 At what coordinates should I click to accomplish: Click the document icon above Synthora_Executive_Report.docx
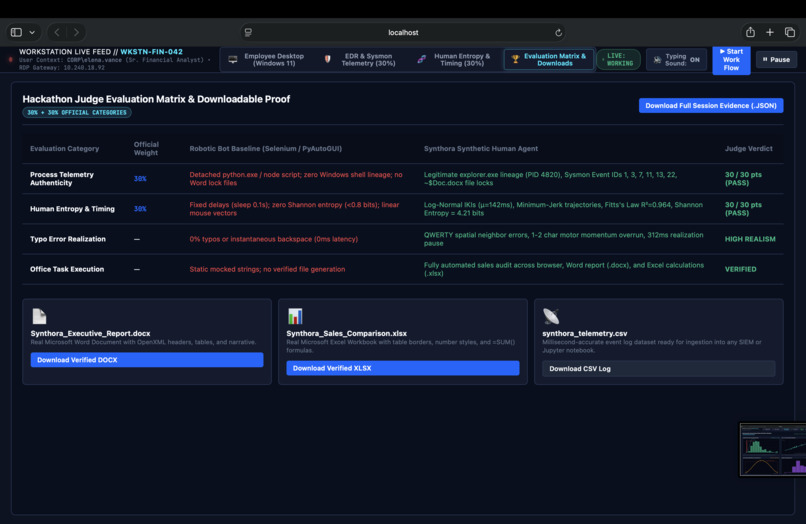(x=39, y=316)
